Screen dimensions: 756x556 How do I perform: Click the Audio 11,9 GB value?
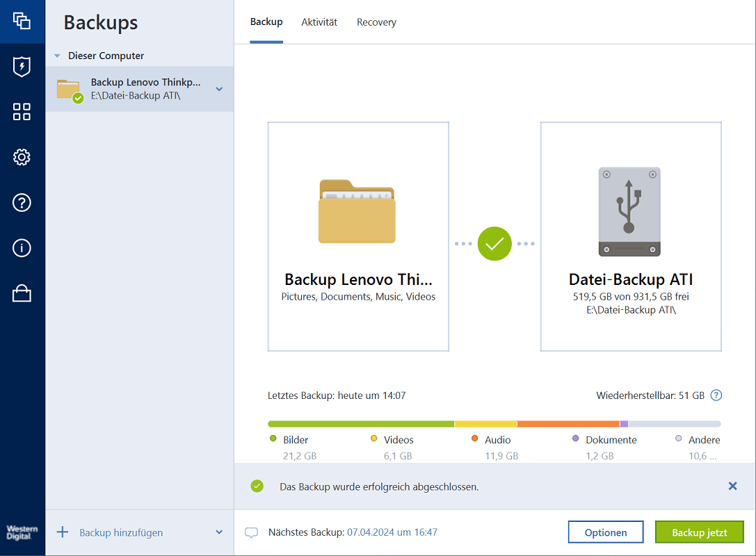(x=501, y=456)
